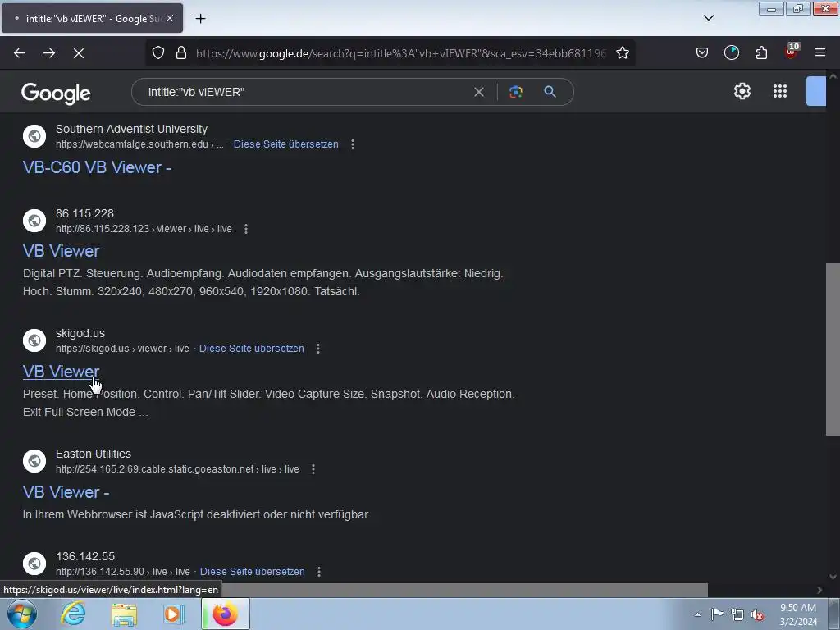
Task: Open a new tab with the plus button
Action: (x=200, y=19)
